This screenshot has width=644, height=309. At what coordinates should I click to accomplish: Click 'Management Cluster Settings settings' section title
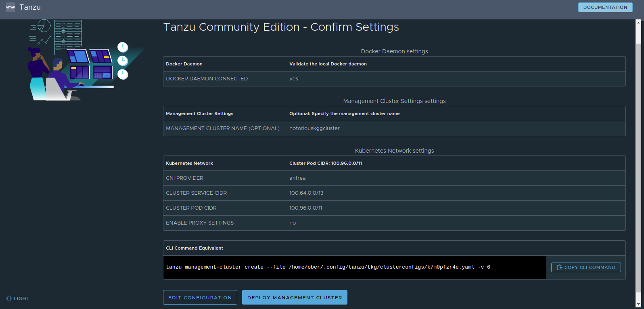[x=394, y=101]
